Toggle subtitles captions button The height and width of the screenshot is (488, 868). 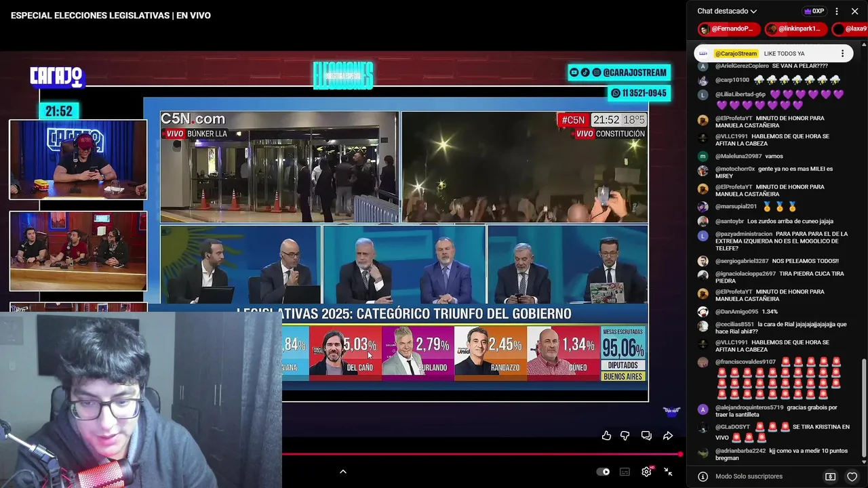[625, 472]
